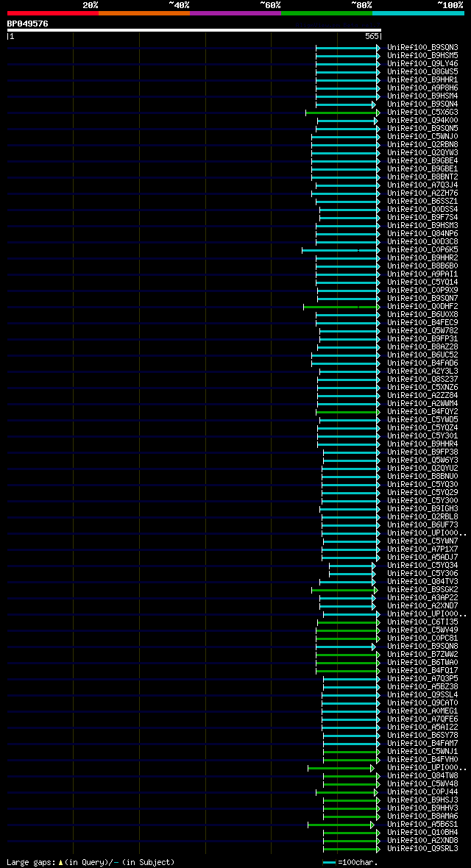Select label UniRef100_B6U0X8
The width and height of the screenshot is (471, 868).
422,315
